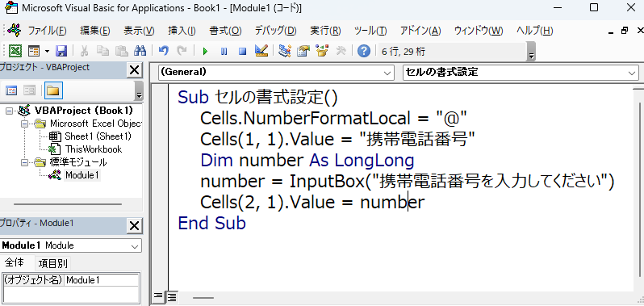Image resolution: width=644 pixels, height=306 pixels.
Task: Stop execution with the Reset square icon
Action: point(242,52)
